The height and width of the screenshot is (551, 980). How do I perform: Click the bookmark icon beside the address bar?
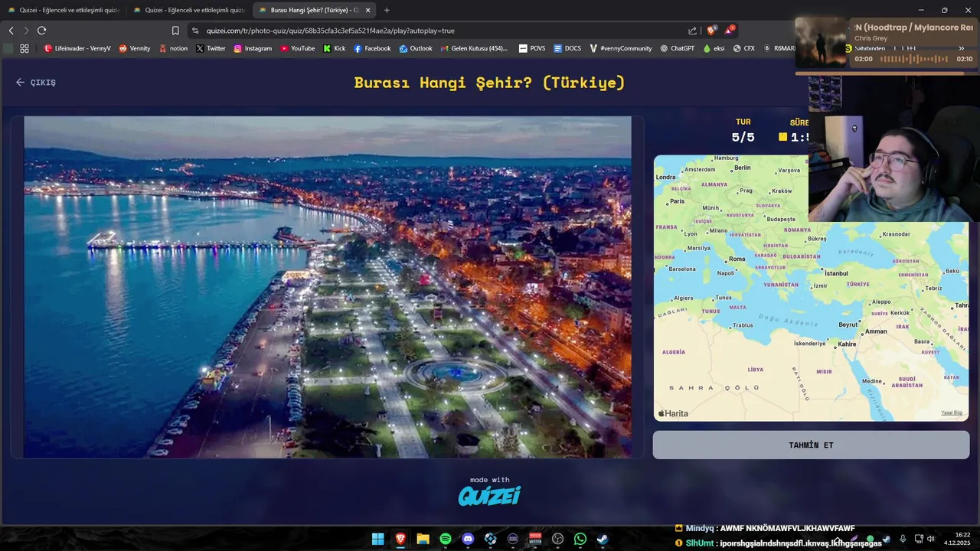click(x=175, y=31)
